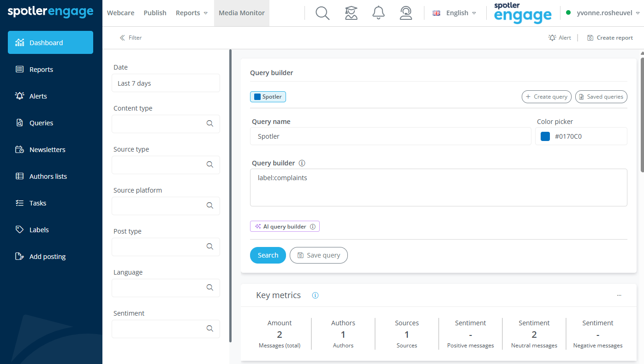
Task: Open the global search magnifier icon
Action: coord(322,13)
